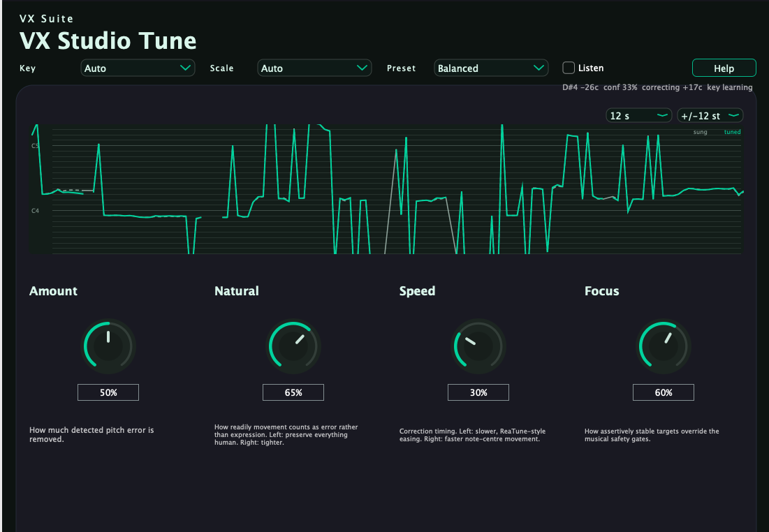Click the Help button
This screenshot has height=532, width=769.
tap(724, 68)
